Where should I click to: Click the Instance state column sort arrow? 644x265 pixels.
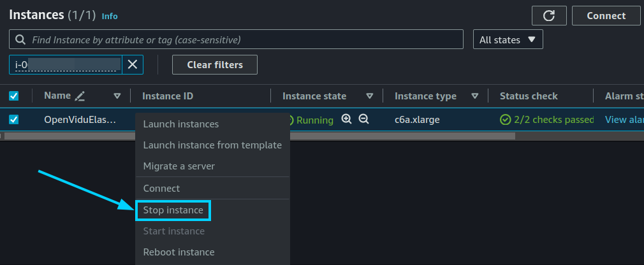click(370, 96)
